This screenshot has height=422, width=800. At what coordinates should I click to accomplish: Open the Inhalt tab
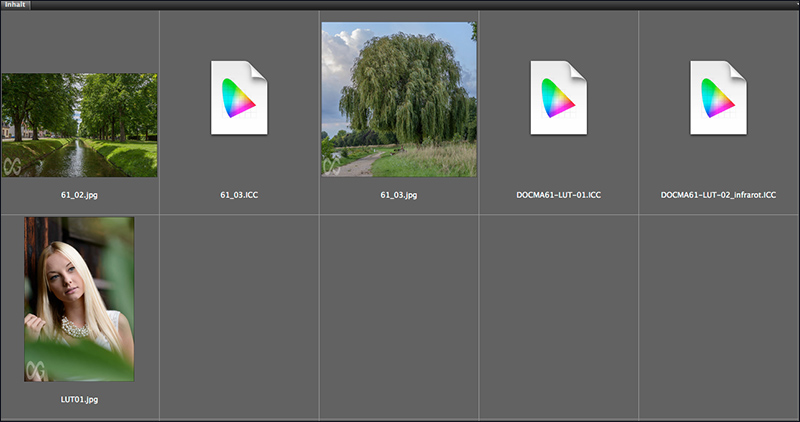15,5
